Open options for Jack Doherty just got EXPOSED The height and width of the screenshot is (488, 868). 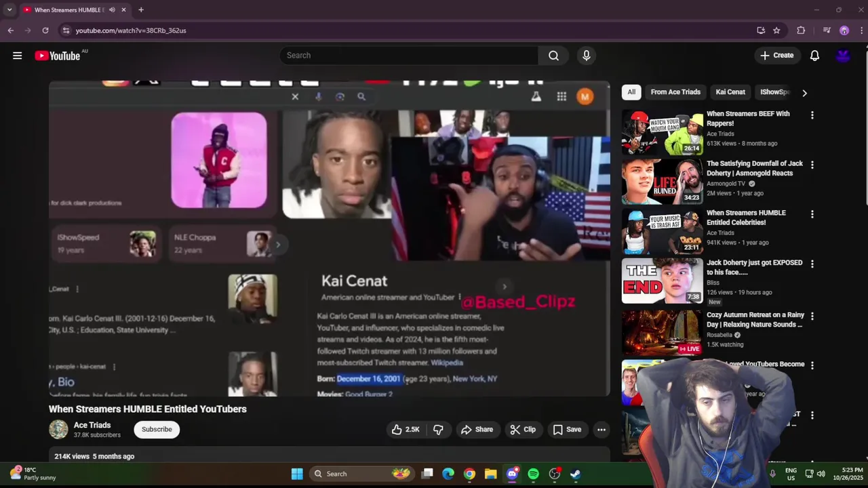[812, 264]
